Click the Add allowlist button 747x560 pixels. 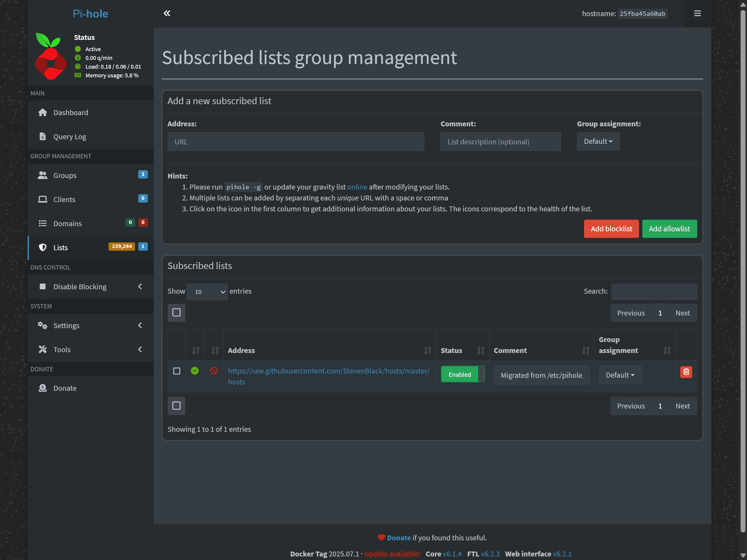[669, 229]
